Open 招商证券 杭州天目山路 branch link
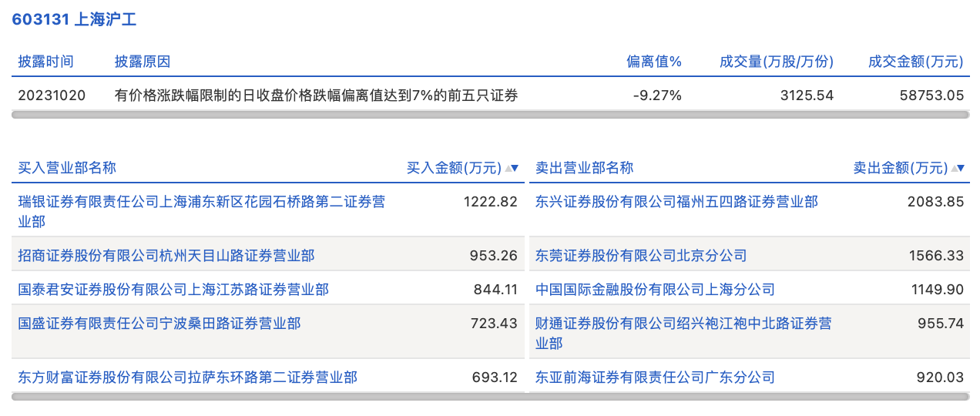Viewport: 980px width, 416px height. (x=166, y=256)
